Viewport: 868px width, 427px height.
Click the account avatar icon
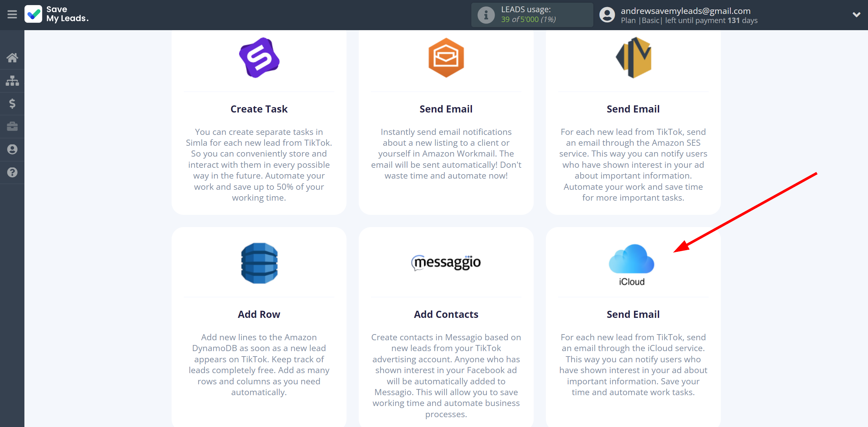point(607,15)
